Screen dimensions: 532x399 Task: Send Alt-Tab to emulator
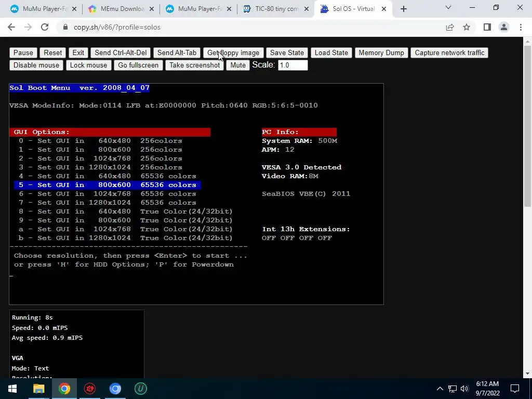tap(177, 52)
